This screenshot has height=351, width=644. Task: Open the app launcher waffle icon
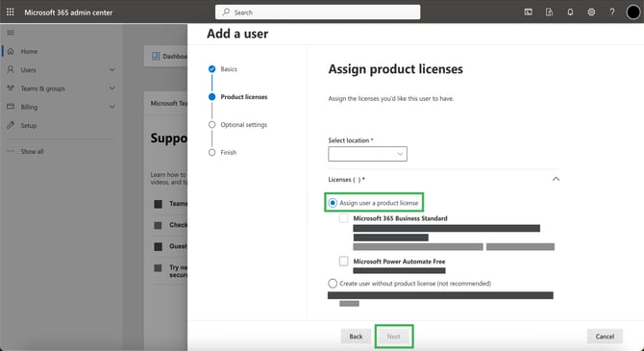(11, 12)
